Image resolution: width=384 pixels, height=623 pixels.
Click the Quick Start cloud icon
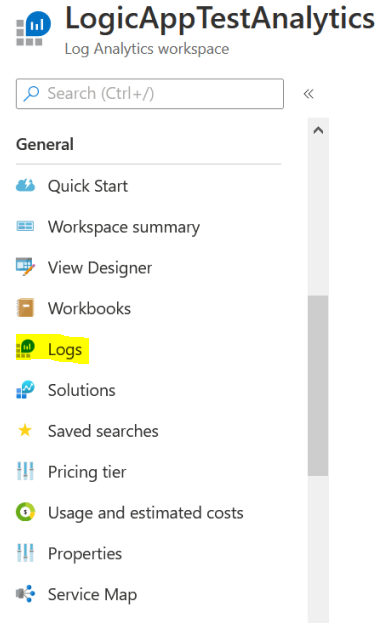[x=25, y=186]
